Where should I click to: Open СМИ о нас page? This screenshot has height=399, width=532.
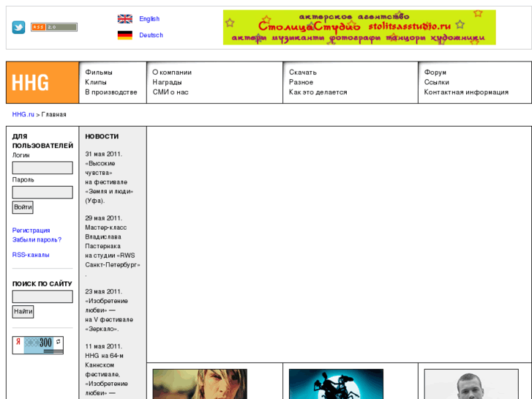pyautogui.click(x=171, y=92)
